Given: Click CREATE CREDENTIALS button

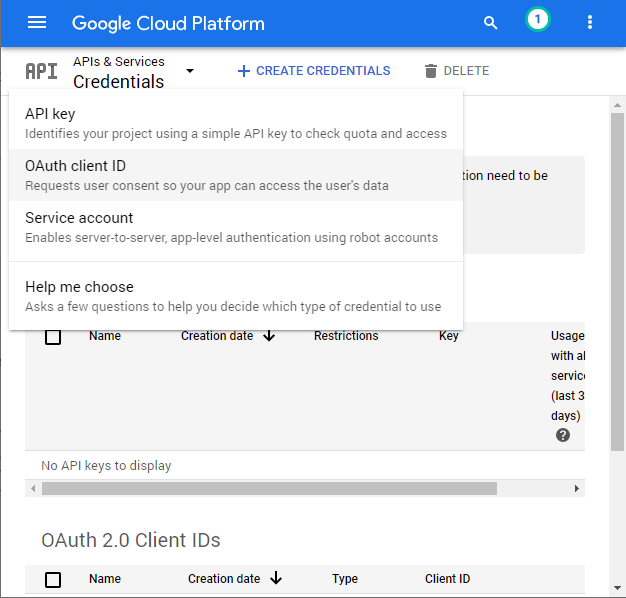Looking at the screenshot, I should tap(314, 71).
